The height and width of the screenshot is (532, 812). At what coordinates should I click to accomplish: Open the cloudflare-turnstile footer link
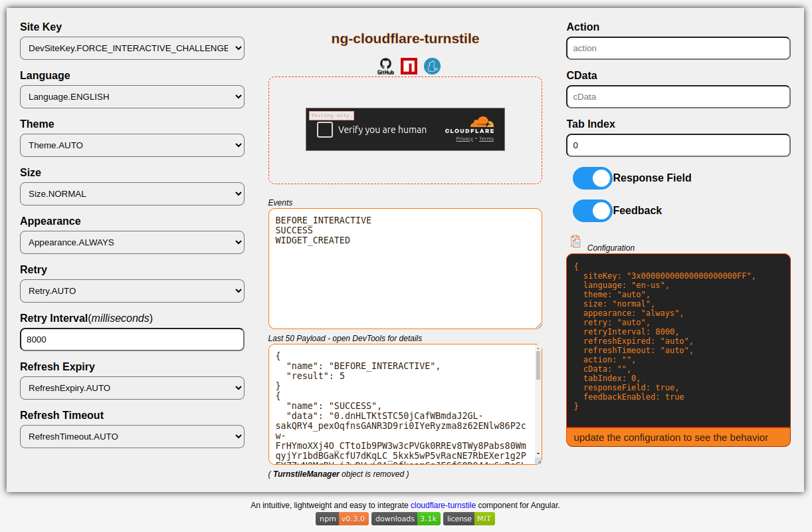443,505
